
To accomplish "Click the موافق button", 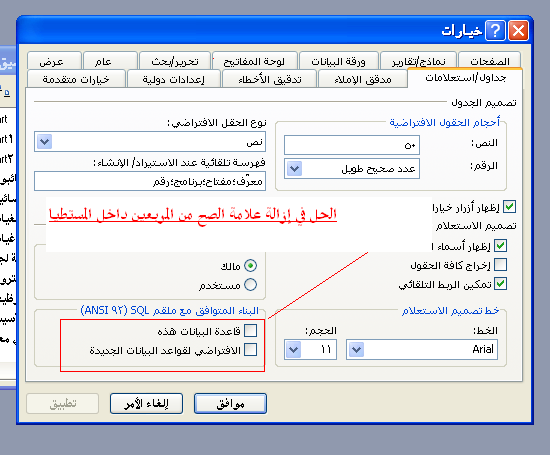I will [x=230, y=404].
